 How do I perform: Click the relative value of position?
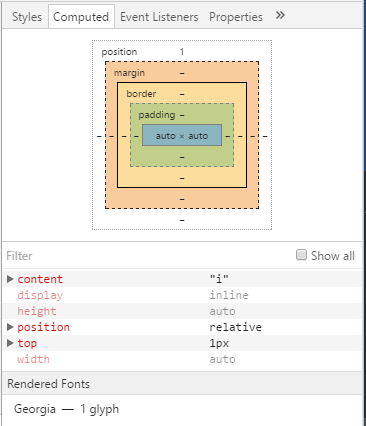point(235,327)
